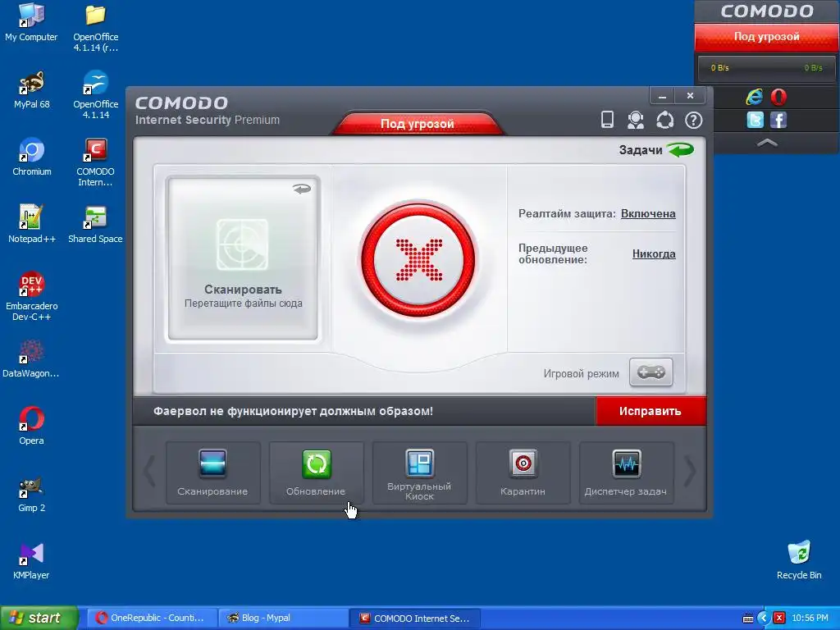The height and width of the screenshot is (630, 840).
Task: Open live support headset icon
Action: pos(636,120)
